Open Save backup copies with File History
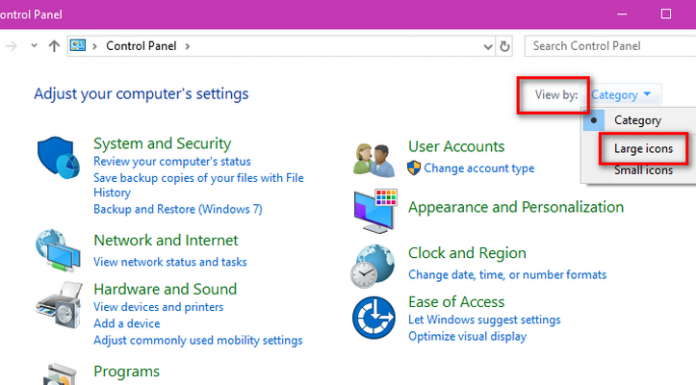 pyautogui.click(x=198, y=185)
